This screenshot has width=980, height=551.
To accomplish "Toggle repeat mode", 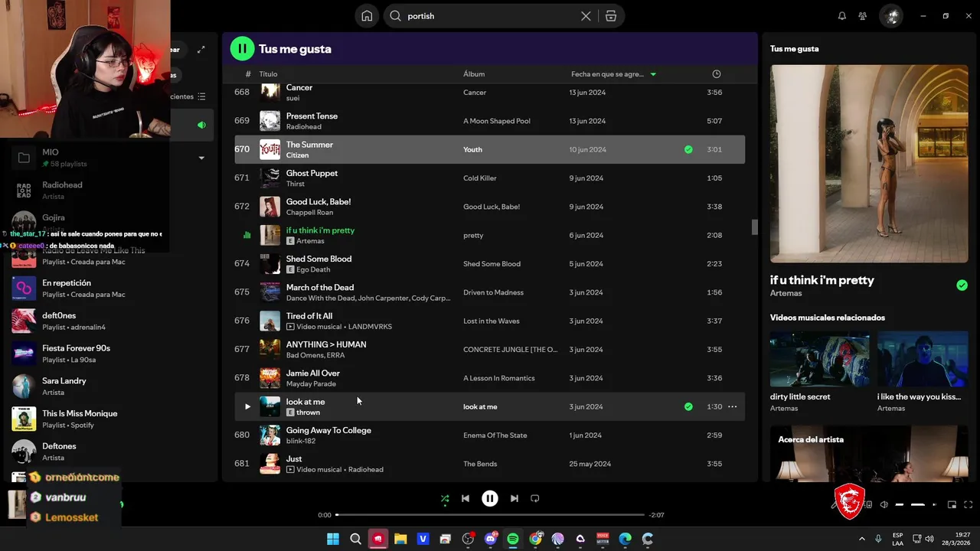I will (x=535, y=498).
